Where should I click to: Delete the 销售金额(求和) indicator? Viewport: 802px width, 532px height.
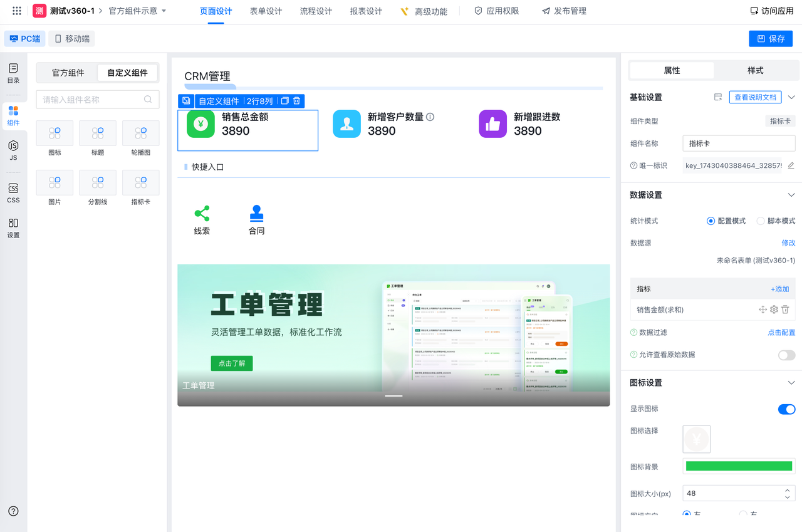coord(785,310)
